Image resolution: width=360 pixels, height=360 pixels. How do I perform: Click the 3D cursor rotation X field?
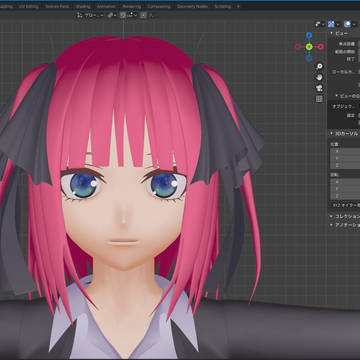[x=345, y=182]
